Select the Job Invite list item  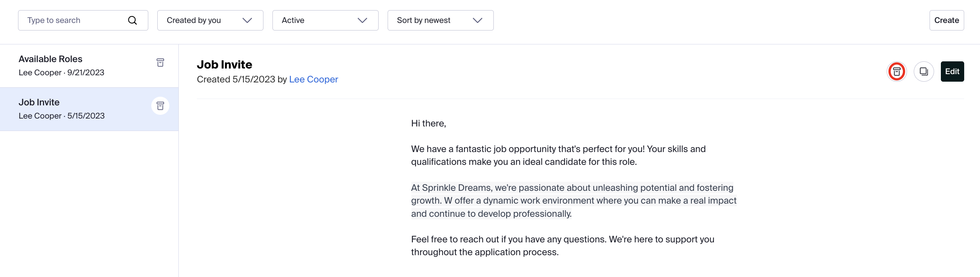point(89,109)
